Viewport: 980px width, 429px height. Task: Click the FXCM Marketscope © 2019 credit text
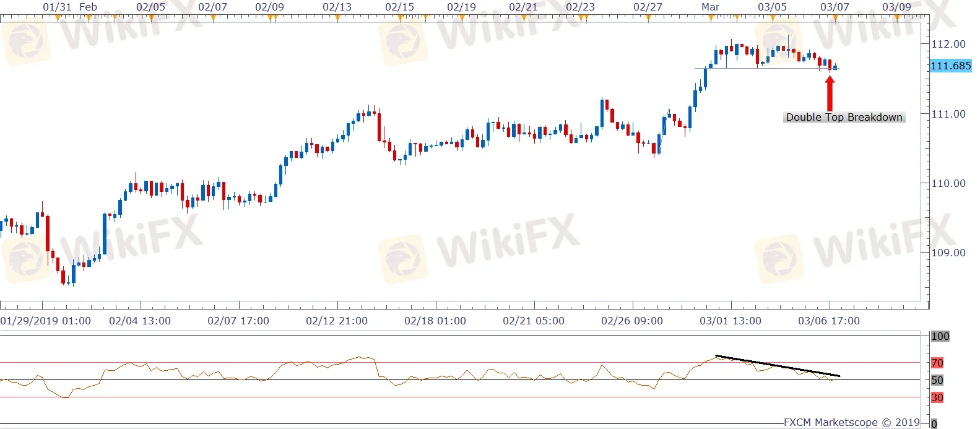[852, 422]
